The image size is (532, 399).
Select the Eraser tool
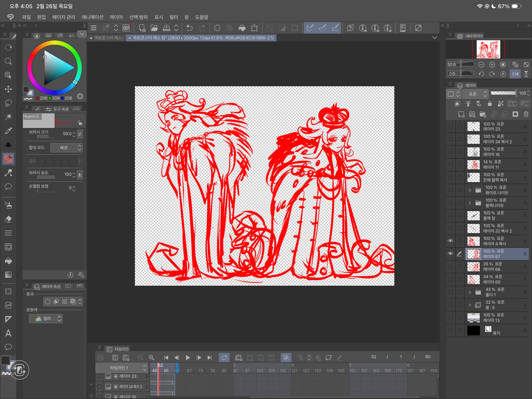(x=8, y=219)
